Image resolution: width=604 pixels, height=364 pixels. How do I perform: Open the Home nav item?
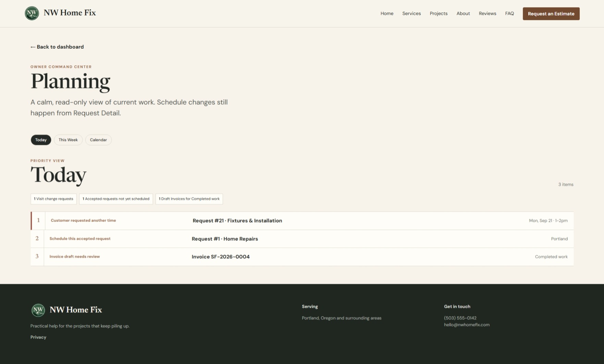pos(387,13)
